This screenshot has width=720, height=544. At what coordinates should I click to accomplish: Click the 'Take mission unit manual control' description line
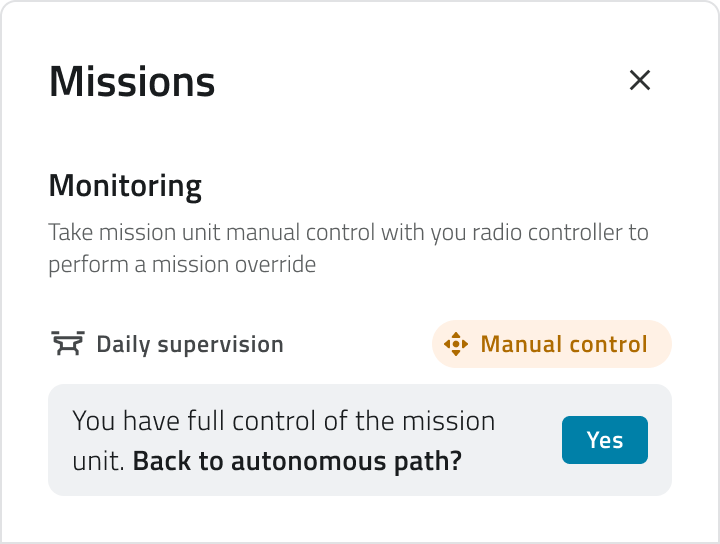[x=348, y=233]
